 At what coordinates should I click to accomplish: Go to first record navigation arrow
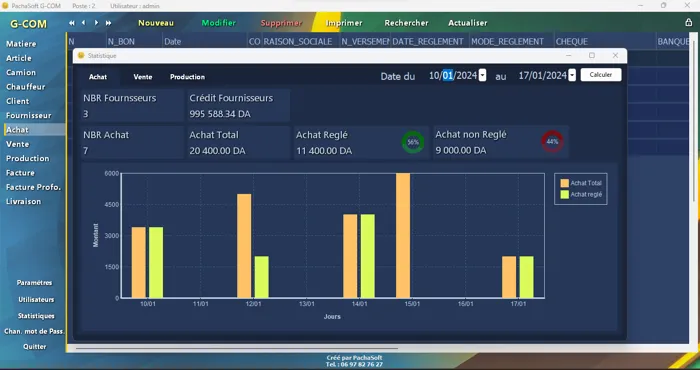pyautogui.click(x=72, y=23)
